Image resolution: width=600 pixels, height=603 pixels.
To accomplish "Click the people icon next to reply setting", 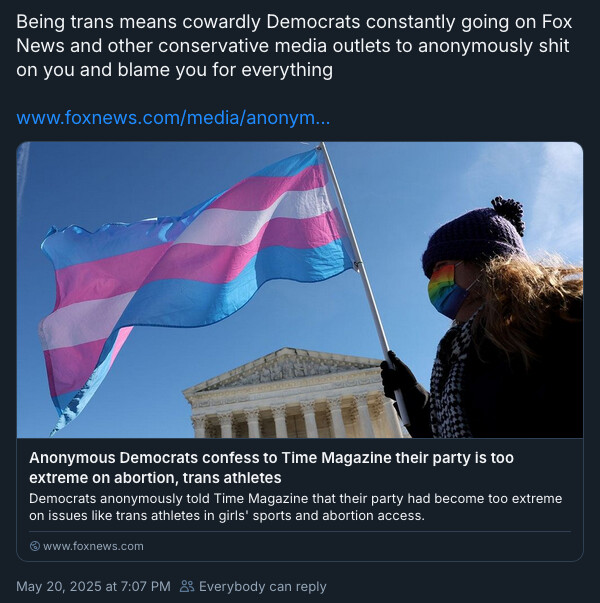I will (187, 586).
